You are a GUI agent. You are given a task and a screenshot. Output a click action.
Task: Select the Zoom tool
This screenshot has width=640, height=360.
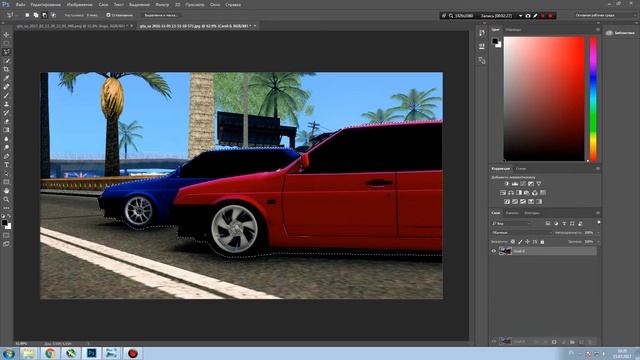click(7, 200)
